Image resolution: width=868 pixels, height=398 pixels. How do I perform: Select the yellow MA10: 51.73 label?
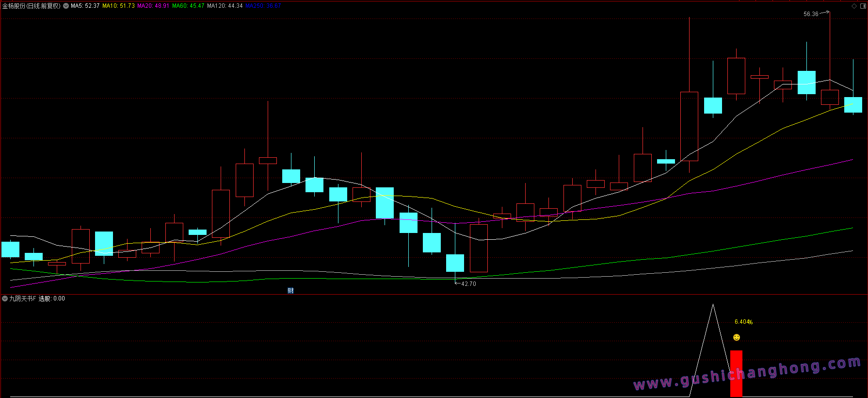point(118,6)
